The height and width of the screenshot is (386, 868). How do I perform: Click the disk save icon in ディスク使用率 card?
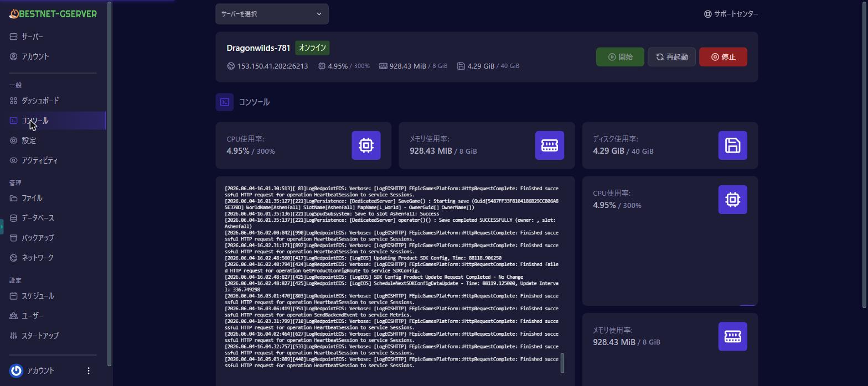click(x=732, y=145)
